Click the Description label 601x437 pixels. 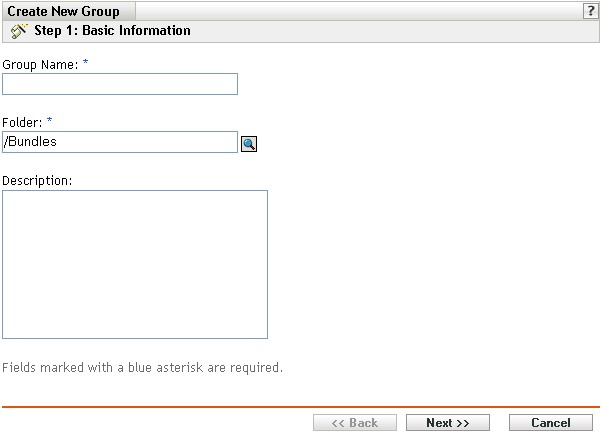(x=39, y=180)
